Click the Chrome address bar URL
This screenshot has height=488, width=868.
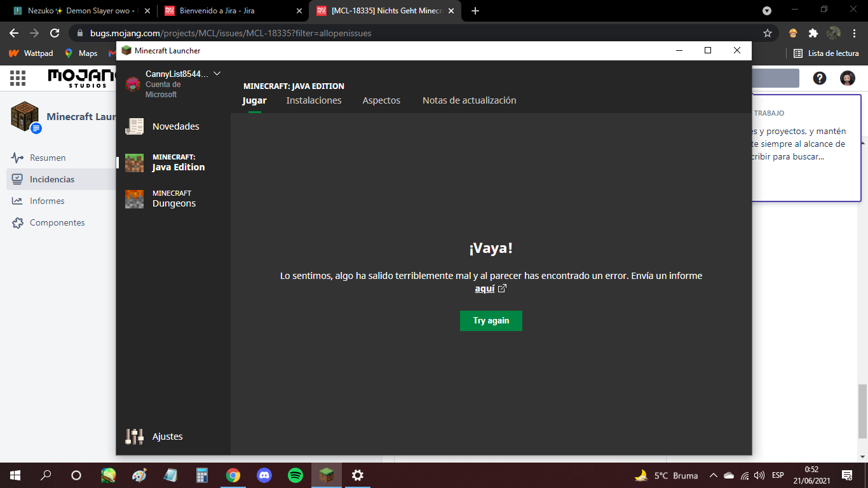point(231,33)
